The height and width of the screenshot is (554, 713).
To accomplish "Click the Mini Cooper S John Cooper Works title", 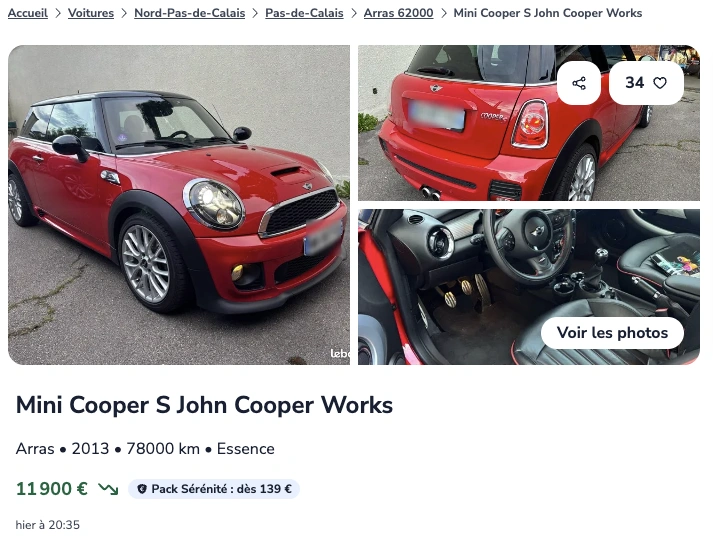I will 204,405.
